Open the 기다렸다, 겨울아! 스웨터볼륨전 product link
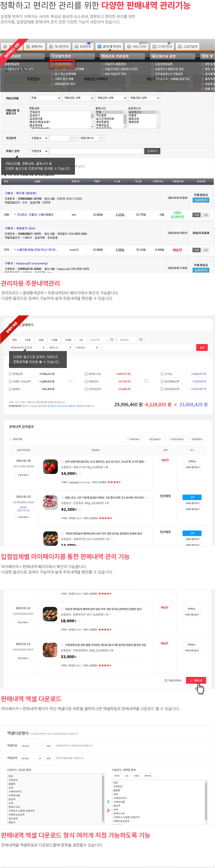The height and width of the screenshot is (868, 215). point(34,215)
